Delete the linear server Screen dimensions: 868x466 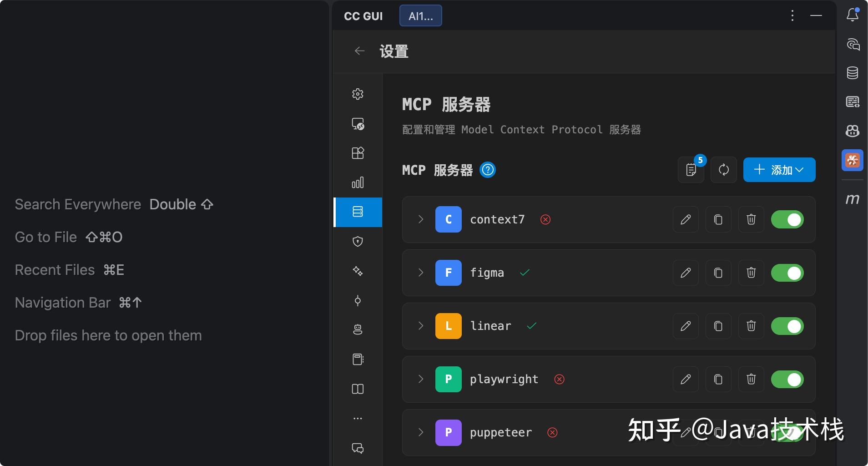tap(751, 326)
